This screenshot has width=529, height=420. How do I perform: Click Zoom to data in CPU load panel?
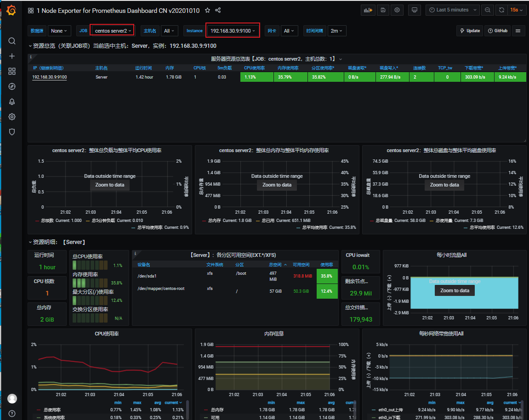pos(110,185)
